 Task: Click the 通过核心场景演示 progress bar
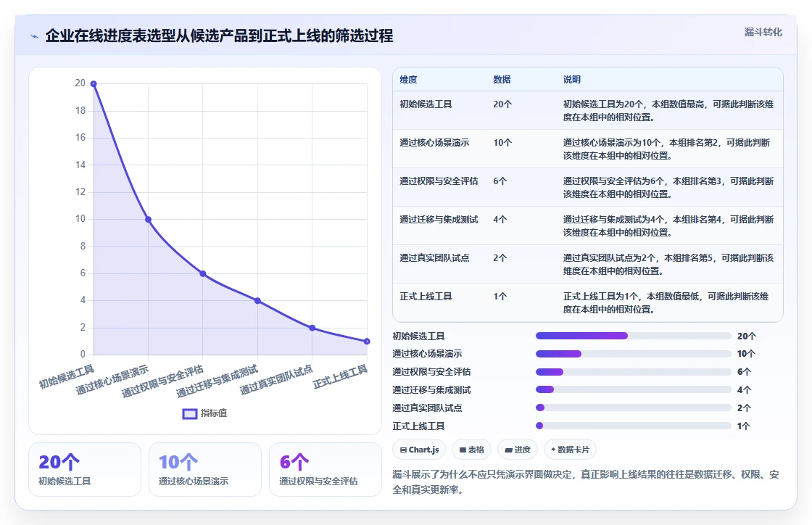[x=634, y=354]
